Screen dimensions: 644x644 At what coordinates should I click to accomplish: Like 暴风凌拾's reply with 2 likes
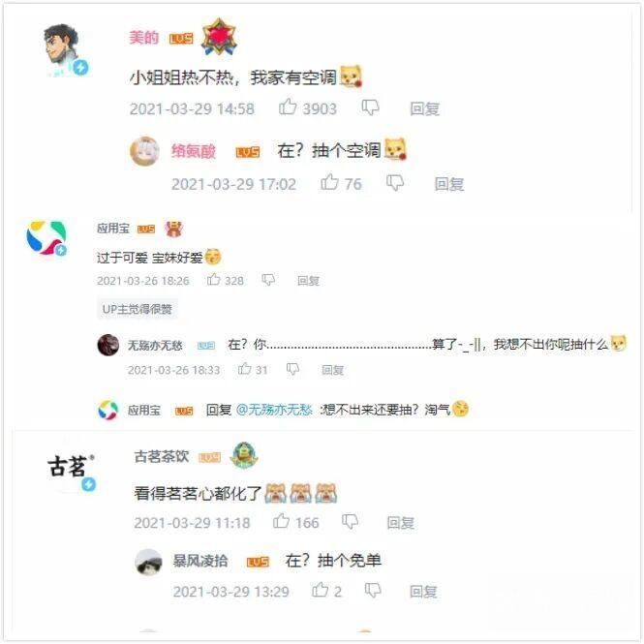[321, 591]
